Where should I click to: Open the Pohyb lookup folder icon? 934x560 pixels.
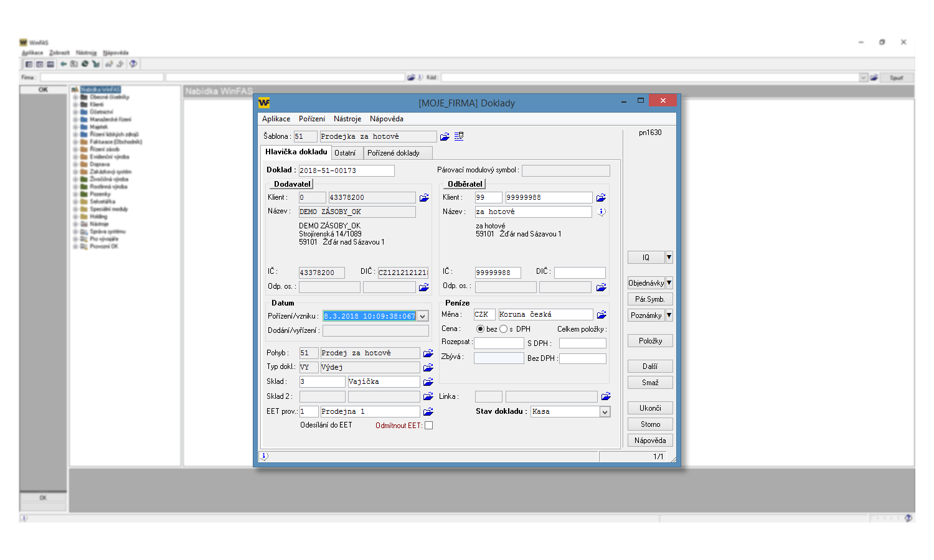click(428, 353)
